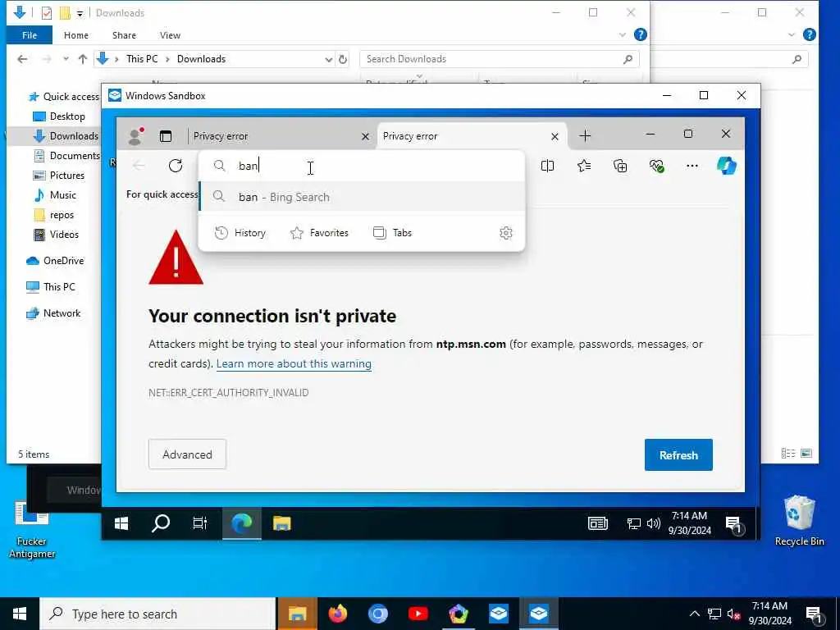Click Edge icon on sandbox taskbar
Image resolution: width=840 pixels, height=630 pixels.
point(242,523)
